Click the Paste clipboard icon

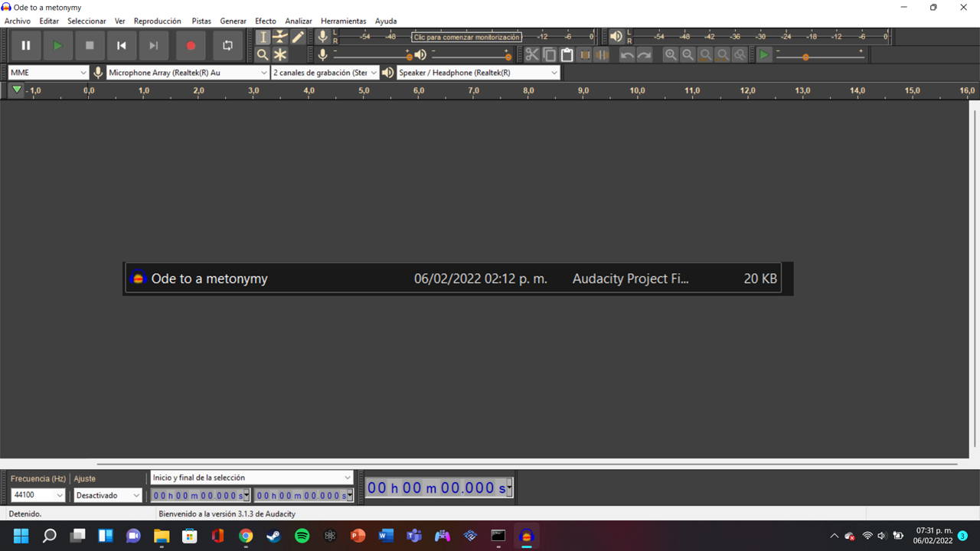(x=567, y=54)
